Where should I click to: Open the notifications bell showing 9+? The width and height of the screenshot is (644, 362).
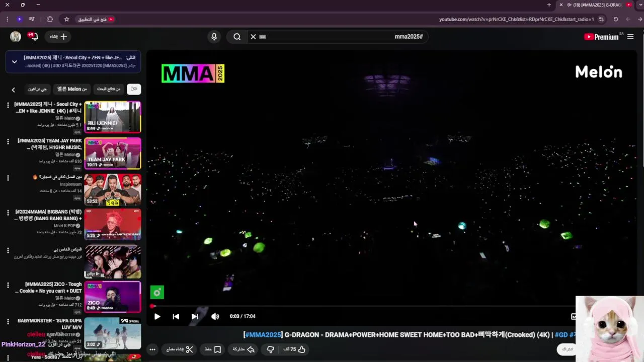(x=33, y=37)
